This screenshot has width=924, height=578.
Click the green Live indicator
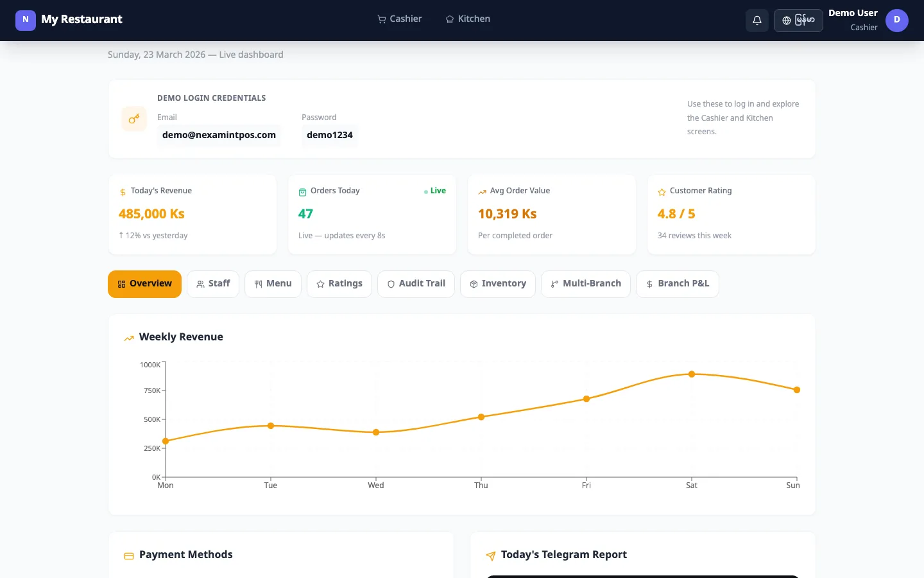[435, 191]
